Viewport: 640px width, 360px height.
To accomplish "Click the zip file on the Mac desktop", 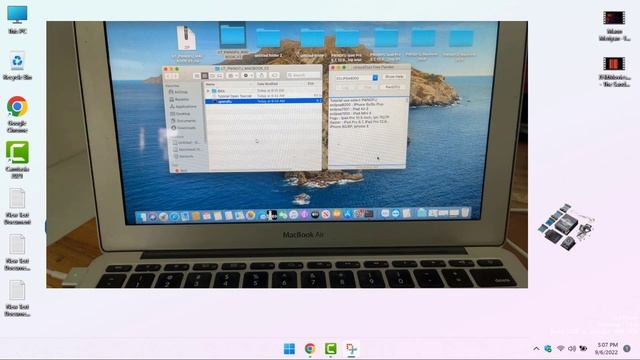I will click(x=187, y=43).
